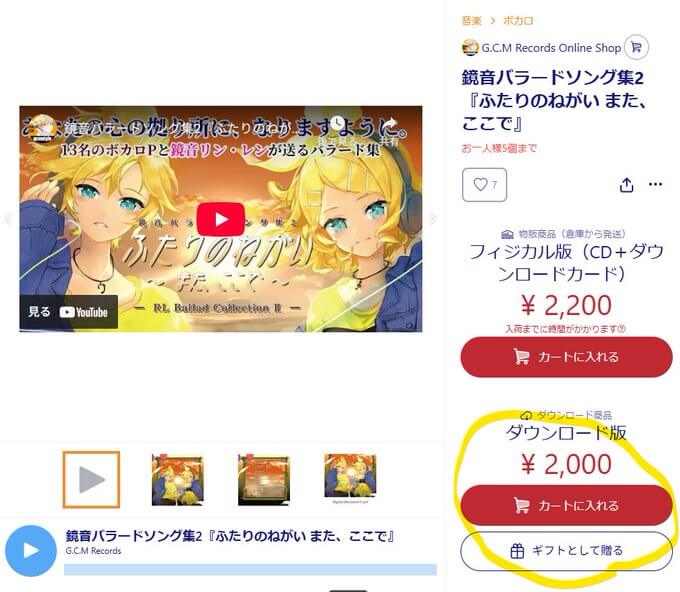Screen dimensions: 680x592
Task: Open video on YouTube via 見る logo
Action: [x=69, y=312]
